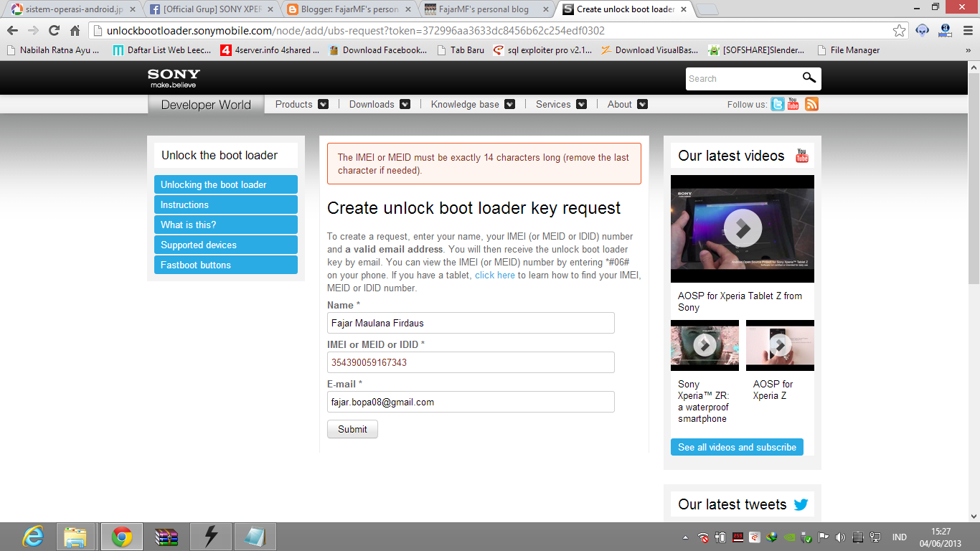Open Sony's YouTube follow icon
This screenshot has height=551, width=980.
click(793, 104)
